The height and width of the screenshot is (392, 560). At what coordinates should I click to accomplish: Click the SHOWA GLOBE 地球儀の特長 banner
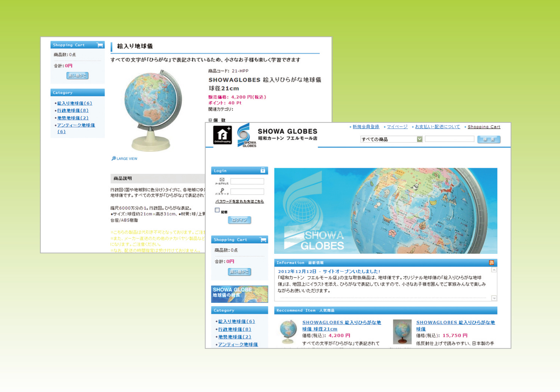click(x=239, y=294)
